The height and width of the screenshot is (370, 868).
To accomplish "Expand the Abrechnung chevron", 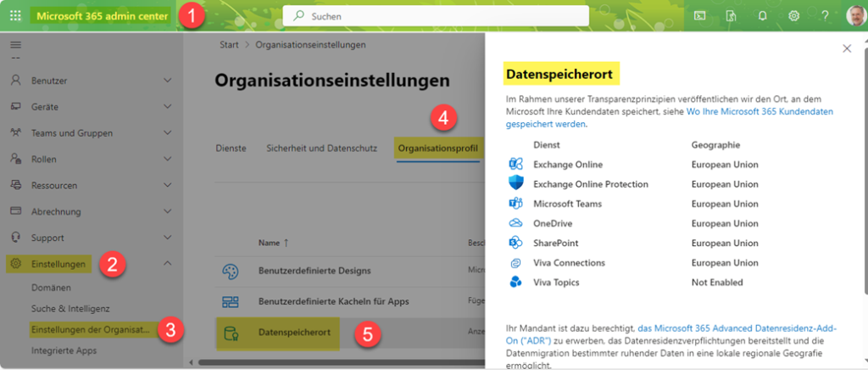I will tap(168, 211).
